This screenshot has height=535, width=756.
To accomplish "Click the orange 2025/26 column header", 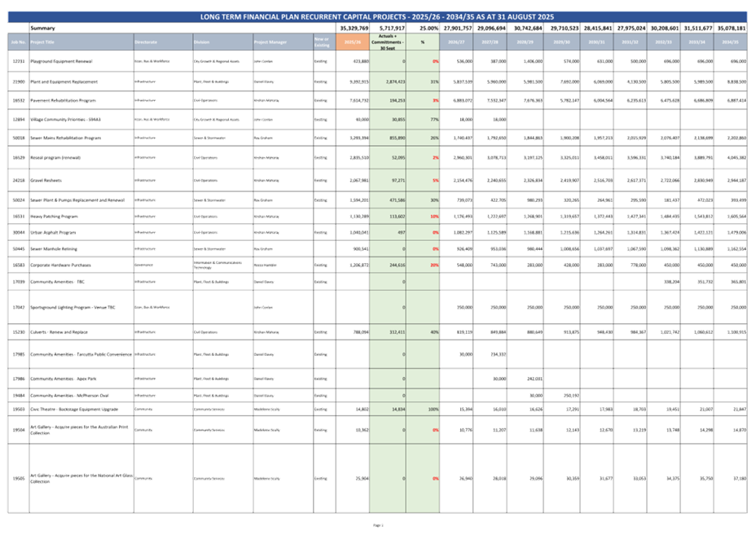I will click(x=352, y=41).
